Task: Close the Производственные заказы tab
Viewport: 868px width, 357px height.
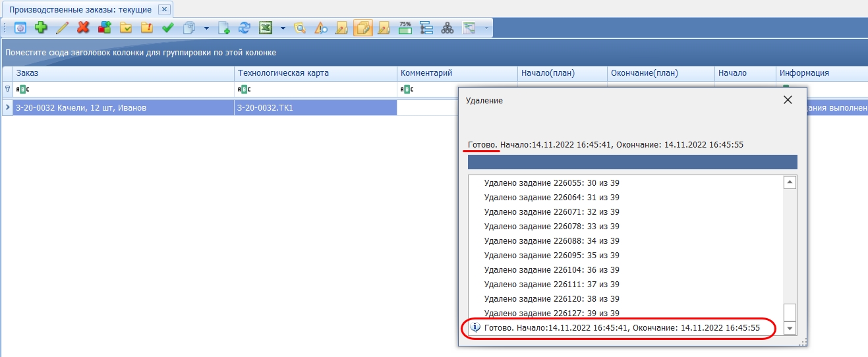Action: 164,9
